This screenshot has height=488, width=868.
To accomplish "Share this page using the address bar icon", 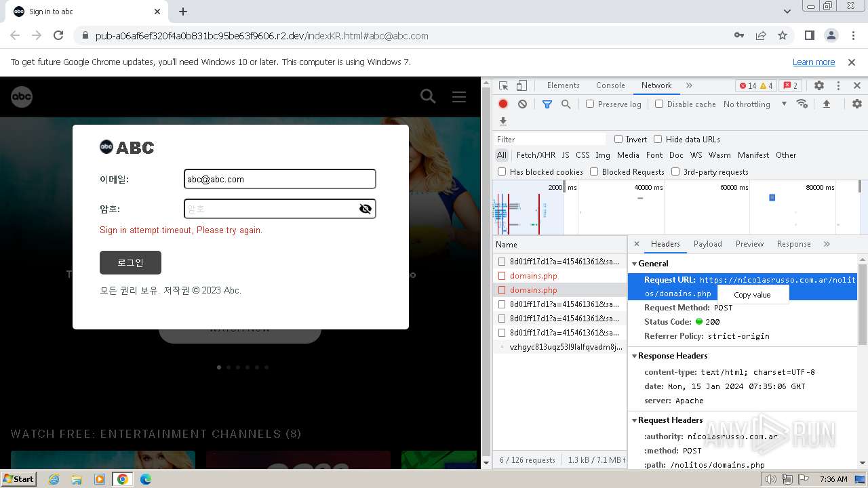I will 761,35.
